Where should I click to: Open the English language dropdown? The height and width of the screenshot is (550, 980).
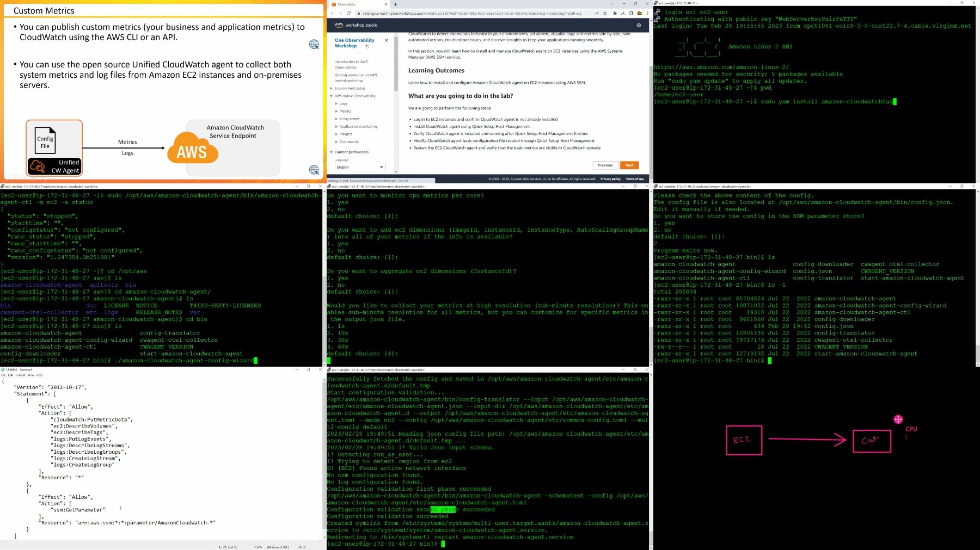click(x=359, y=167)
